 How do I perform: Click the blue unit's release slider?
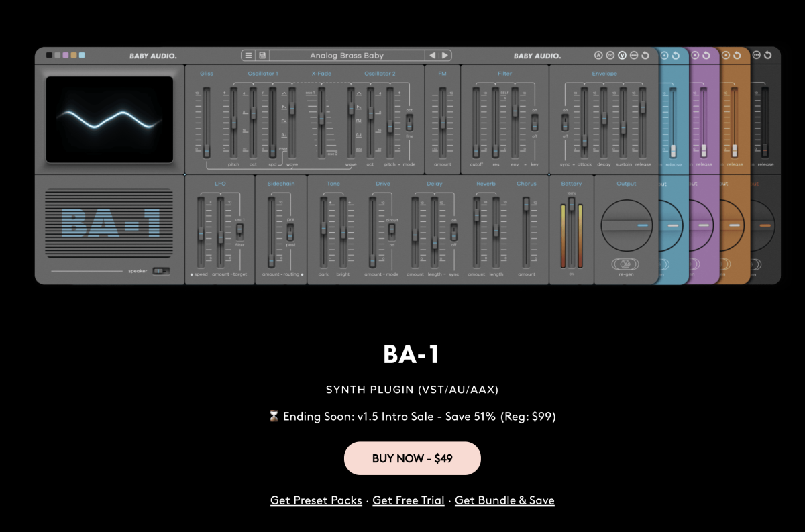click(x=673, y=122)
